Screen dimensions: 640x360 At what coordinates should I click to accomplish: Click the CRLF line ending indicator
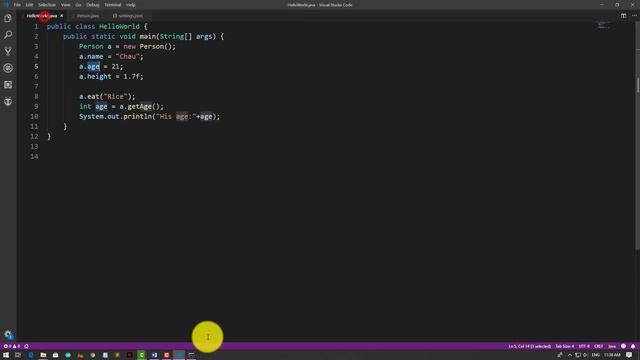599,346
